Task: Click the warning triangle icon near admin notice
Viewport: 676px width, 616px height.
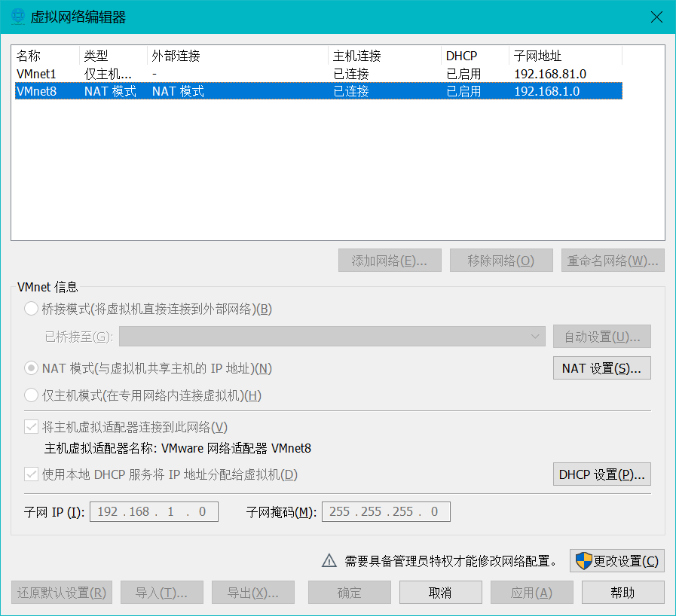Action: [329, 561]
